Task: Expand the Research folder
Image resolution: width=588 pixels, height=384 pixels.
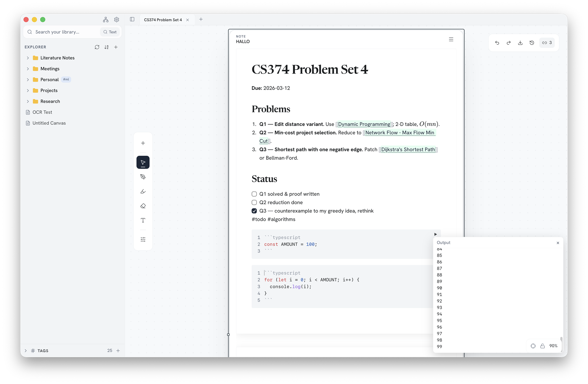Action: click(x=28, y=101)
